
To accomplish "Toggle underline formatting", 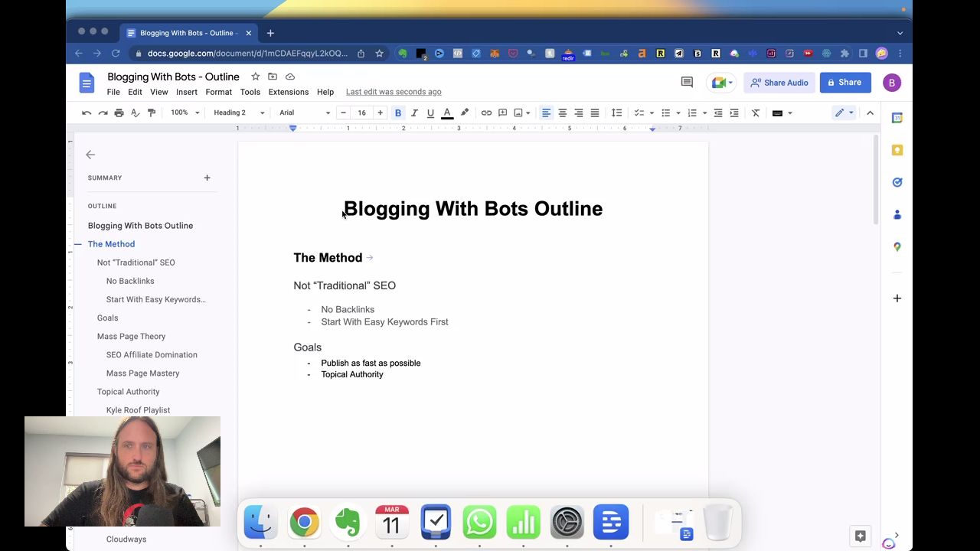I will point(430,113).
